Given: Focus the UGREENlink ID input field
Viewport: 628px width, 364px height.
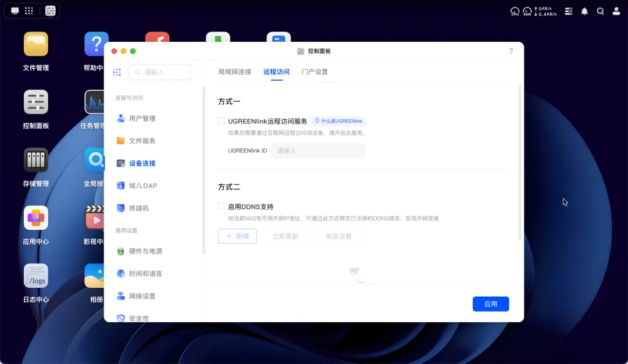Looking at the screenshot, I should tap(317, 151).
